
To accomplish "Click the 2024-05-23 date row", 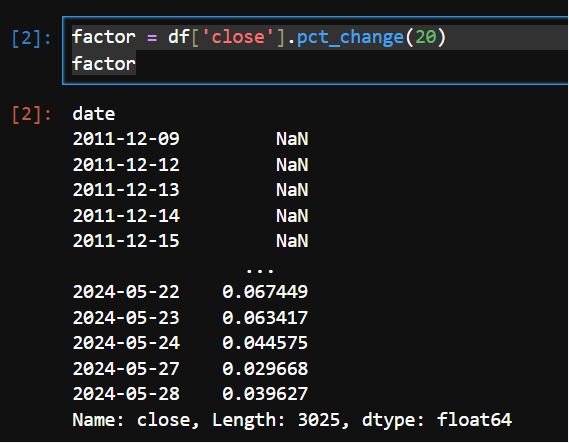I will [126, 318].
